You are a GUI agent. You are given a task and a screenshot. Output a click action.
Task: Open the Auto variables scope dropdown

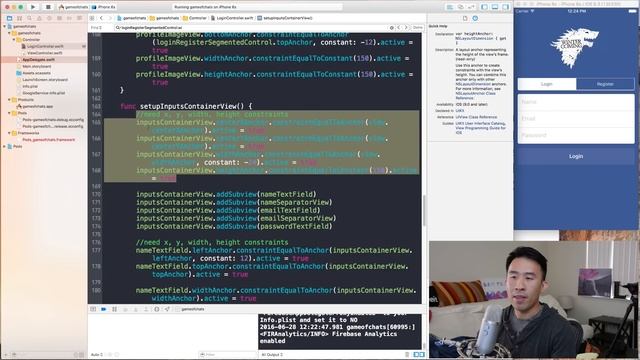pyautogui.click(x=97, y=354)
